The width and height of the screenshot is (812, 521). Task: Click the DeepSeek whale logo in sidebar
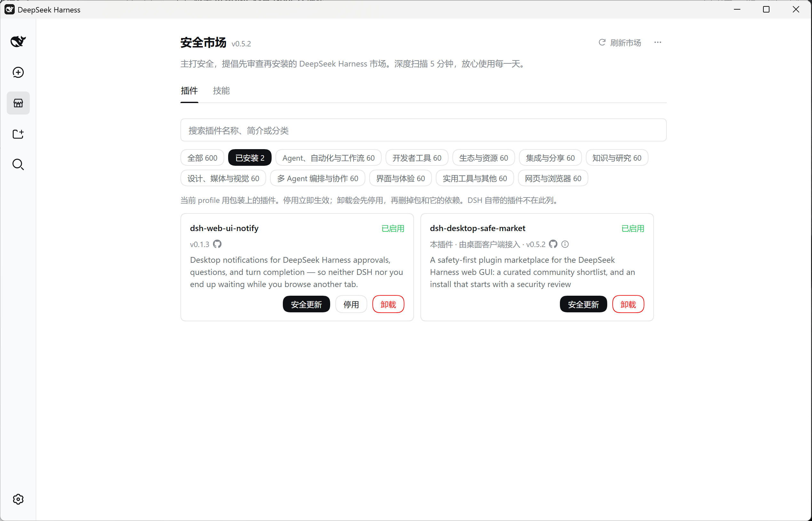(x=18, y=41)
